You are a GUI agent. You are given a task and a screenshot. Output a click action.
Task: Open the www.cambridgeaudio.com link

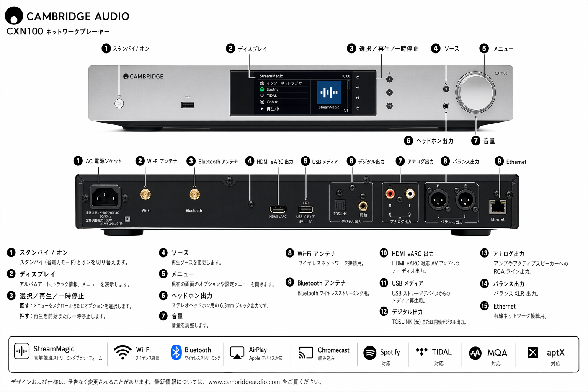tap(244, 382)
